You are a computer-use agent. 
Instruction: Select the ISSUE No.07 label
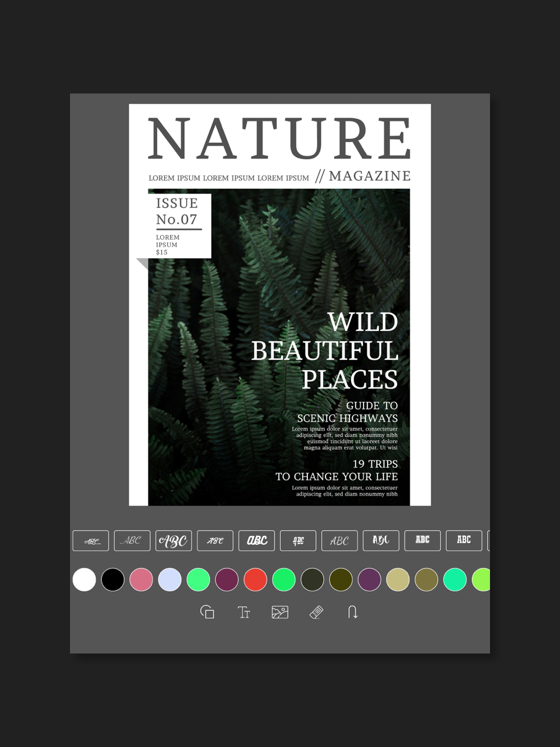click(x=177, y=212)
